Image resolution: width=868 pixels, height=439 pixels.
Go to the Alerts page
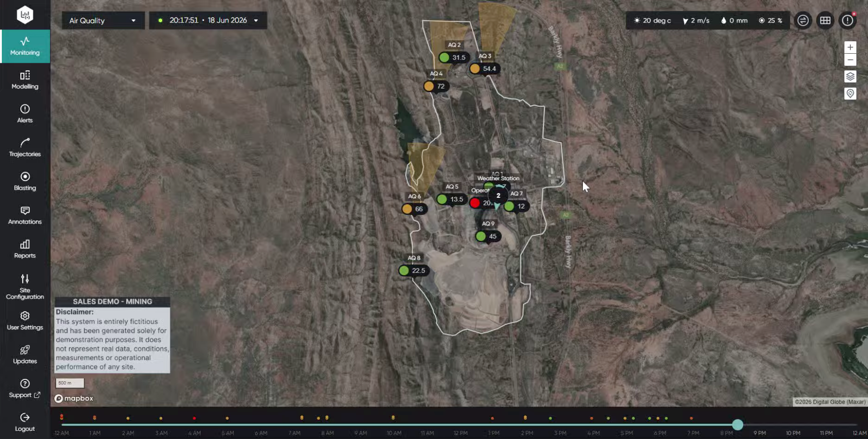(25, 114)
